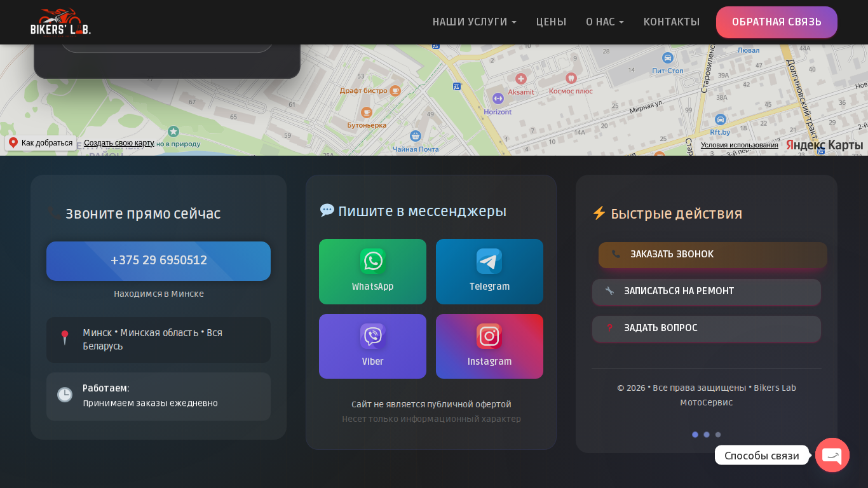Viewport: 868px width, 488px height.
Task: Select the Бутонерка café map marker
Action: coord(367,112)
